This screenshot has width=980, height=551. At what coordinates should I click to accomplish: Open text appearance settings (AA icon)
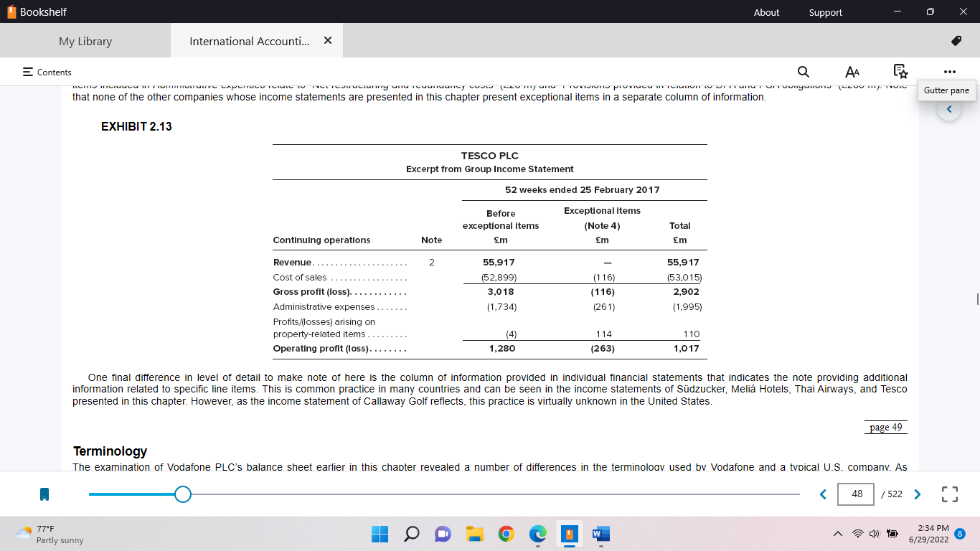click(x=852, y=72)
